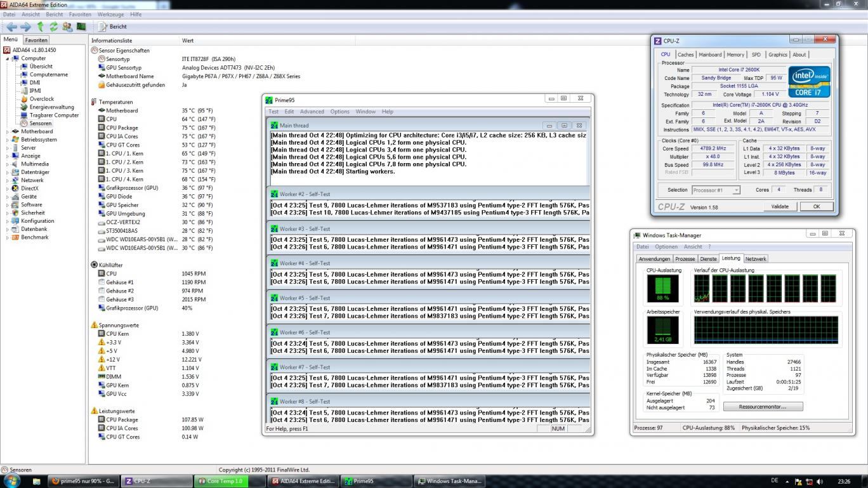868x488 pixels.
Task: Expand the Betriebssystem tree node
Action: [x=8, y=140]
